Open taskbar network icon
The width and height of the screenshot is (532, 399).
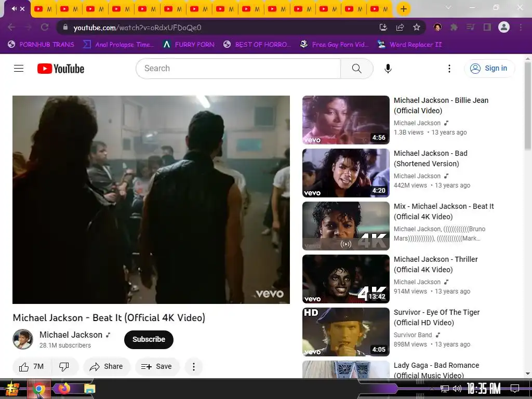(445, 389)
